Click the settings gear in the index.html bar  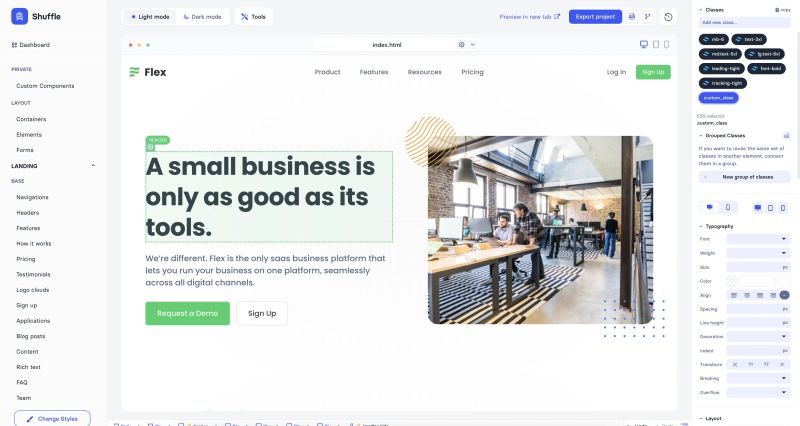tap(462, 44)
